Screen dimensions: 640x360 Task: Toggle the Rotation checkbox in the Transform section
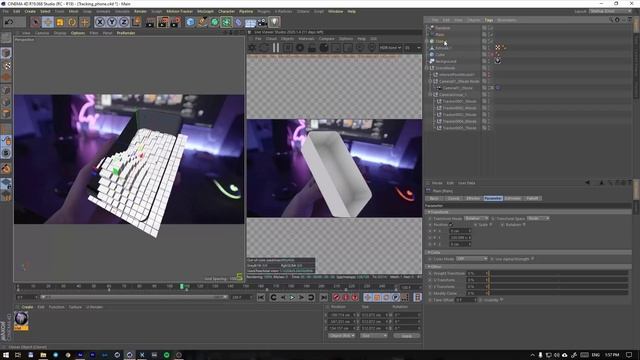coord(524,225)
